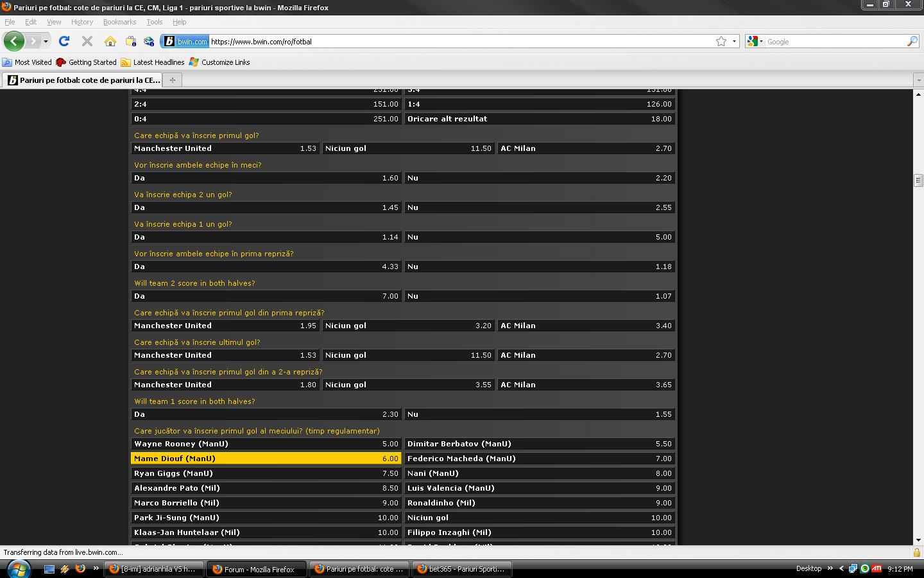Open the History menu

[x=82, y=22]
